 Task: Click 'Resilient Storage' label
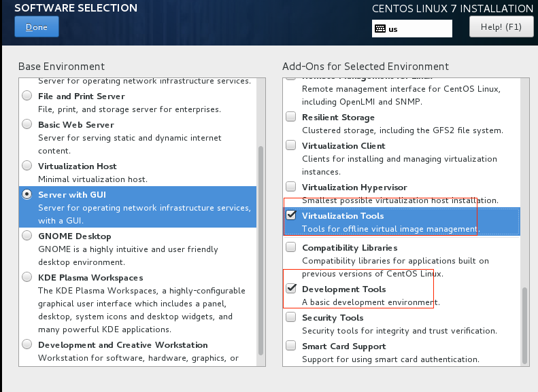click(338, 117)
